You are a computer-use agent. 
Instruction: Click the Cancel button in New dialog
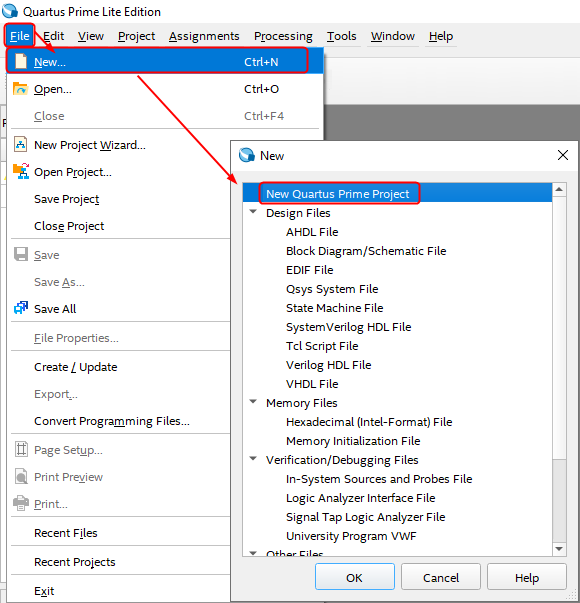tap(441, 577)
